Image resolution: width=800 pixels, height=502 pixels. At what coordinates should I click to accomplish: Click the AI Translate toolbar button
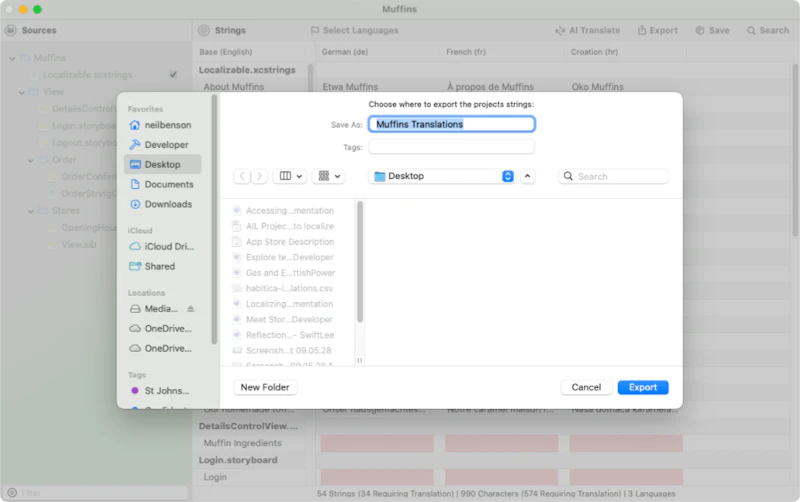pos(588,30)
